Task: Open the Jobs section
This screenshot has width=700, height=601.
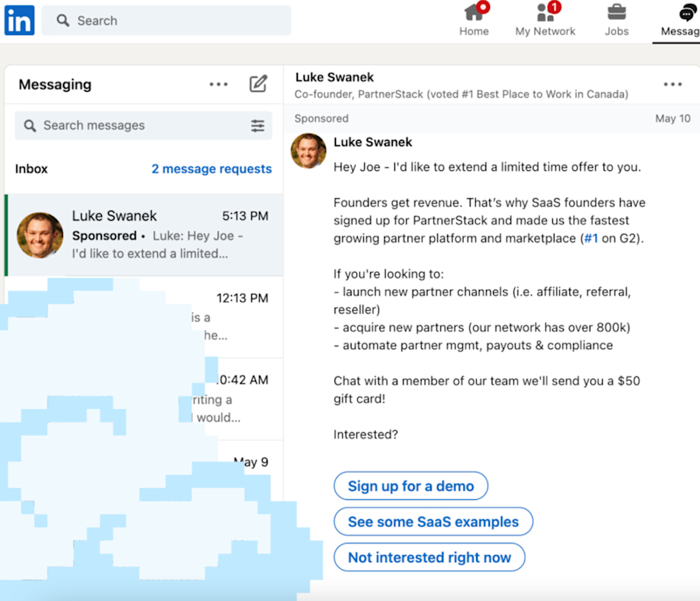Action: click(616, 21)
